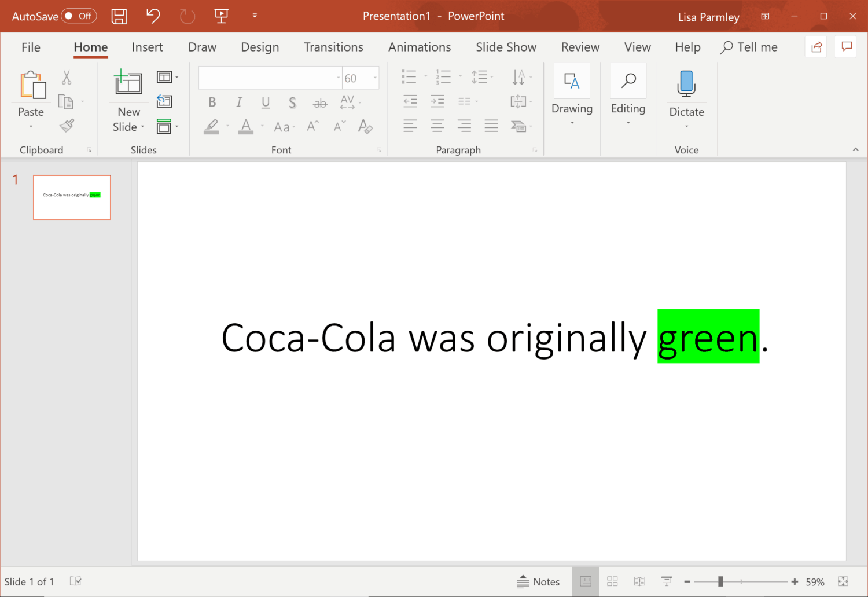This screenshot has height=597, width=868.
Task: Toggle Bold formatting
Action: click(212, 102)
